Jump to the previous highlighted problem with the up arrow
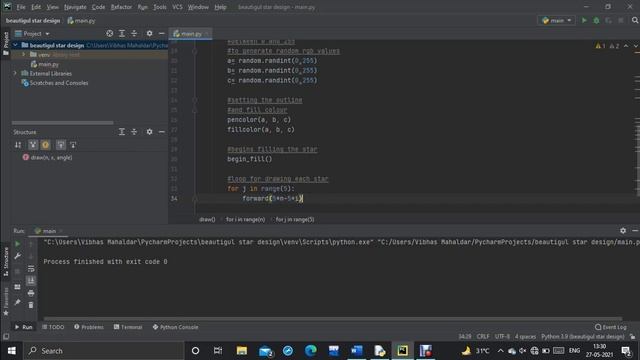The image size is (640, 360). click(626, 46)
